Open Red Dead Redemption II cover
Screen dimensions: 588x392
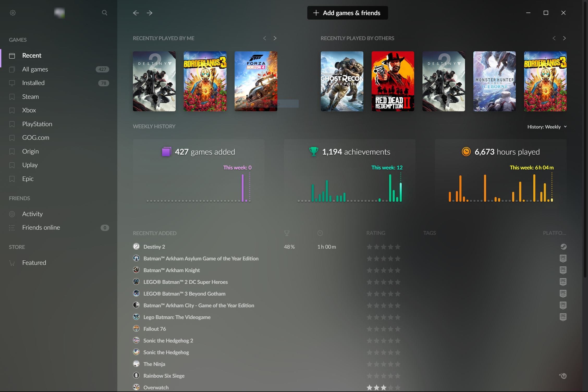393,81
